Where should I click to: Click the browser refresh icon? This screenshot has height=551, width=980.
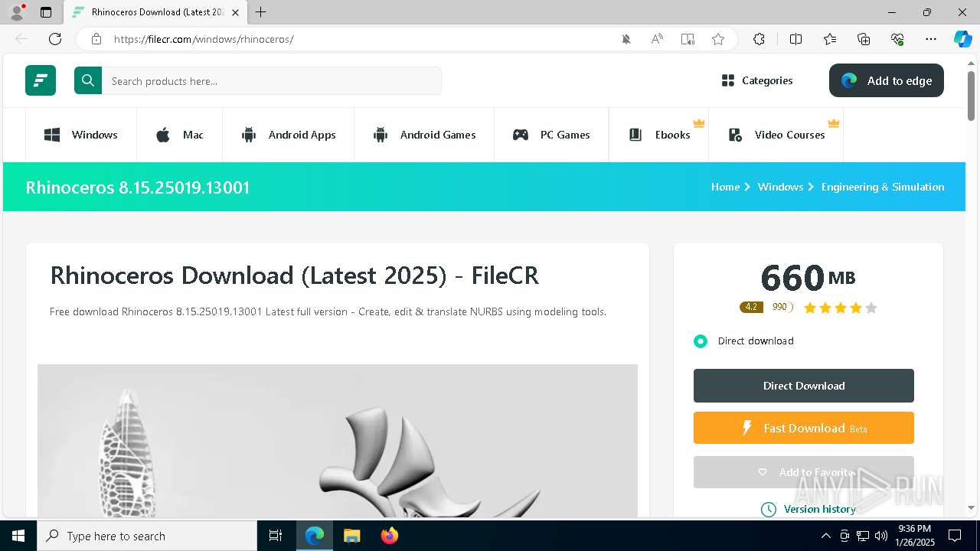[55, 39]
